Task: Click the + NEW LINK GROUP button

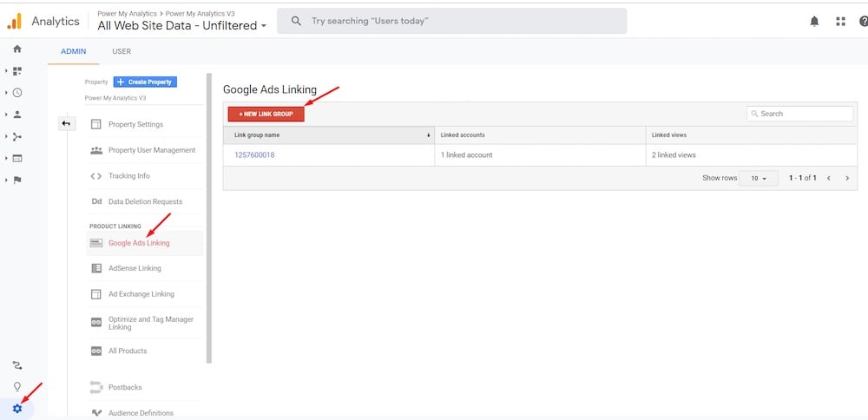Action: 266,114
